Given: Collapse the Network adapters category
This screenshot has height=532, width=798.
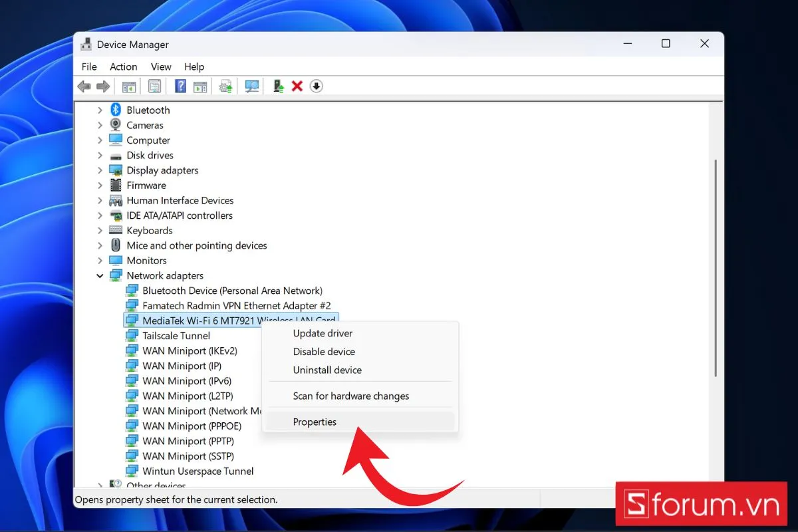Looking at the screenshot, I should click(x=100, y=276).
